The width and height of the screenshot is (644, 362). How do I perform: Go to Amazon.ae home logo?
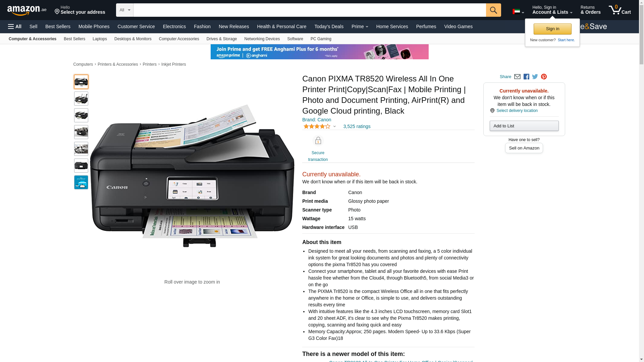27,10
